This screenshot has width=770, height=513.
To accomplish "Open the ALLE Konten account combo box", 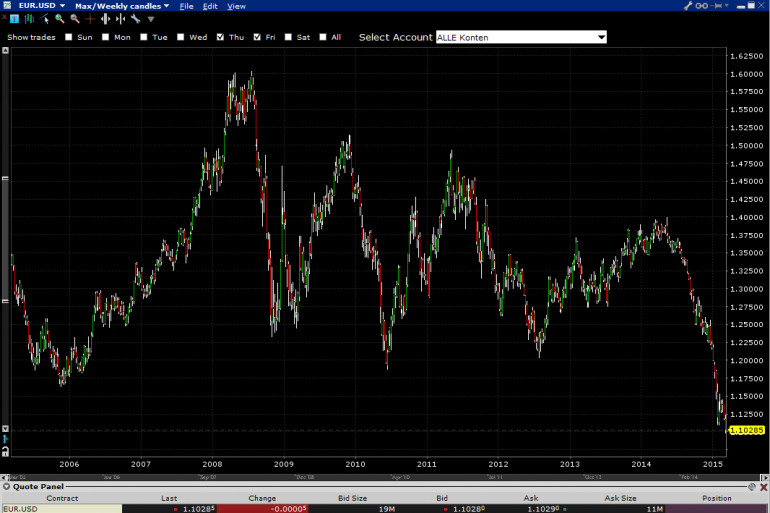I will 521,37.
